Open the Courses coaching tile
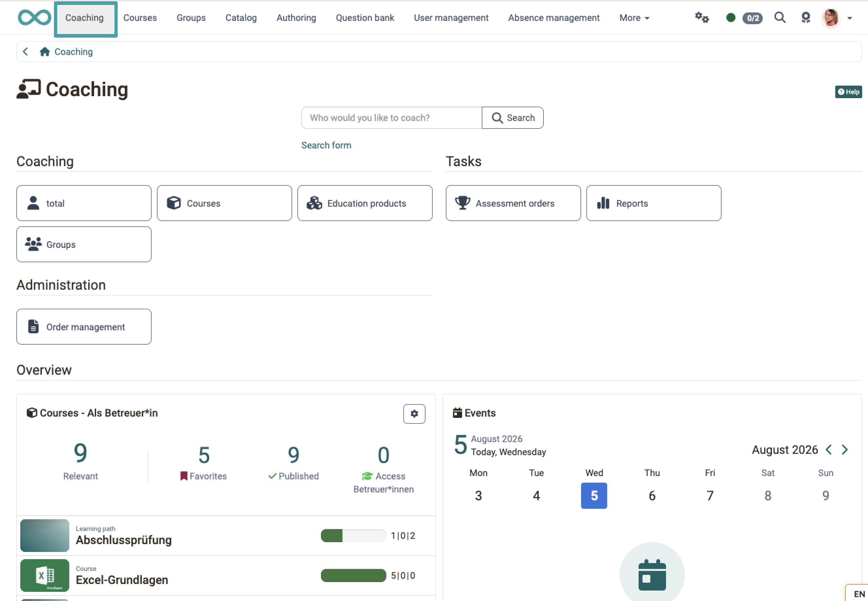The width and height of the screenshot is (868, 601). pos(224,203)
